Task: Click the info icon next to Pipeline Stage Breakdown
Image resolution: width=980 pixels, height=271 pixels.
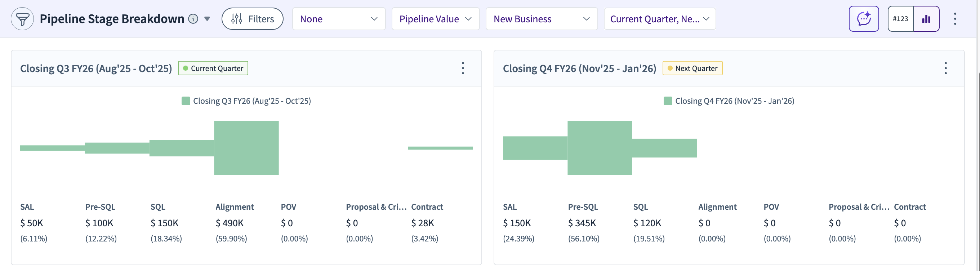Action: (x=193, y=19)
